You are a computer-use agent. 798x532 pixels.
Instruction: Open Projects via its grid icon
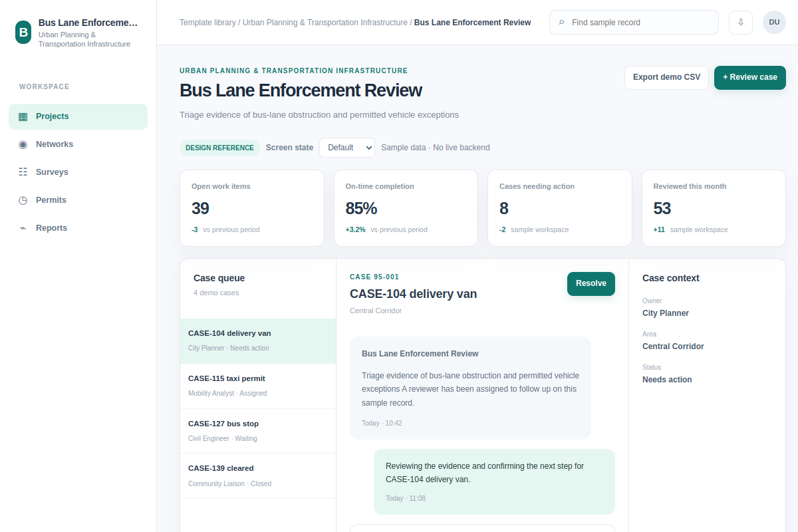[23, 116]
